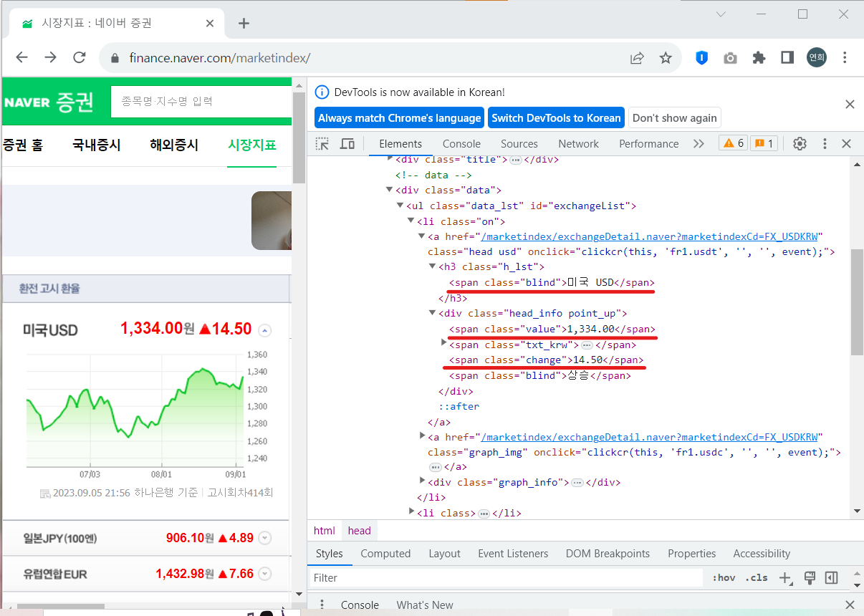Toggle Chrome side panel icon
Image resolution: width=864 pixels, height=616 pixels.
click(787, 58)
